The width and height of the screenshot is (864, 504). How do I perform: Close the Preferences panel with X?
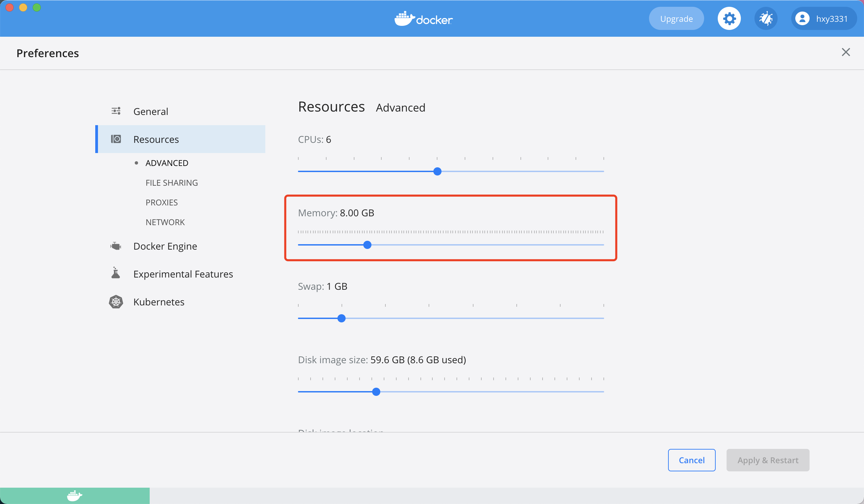point(846,52)
